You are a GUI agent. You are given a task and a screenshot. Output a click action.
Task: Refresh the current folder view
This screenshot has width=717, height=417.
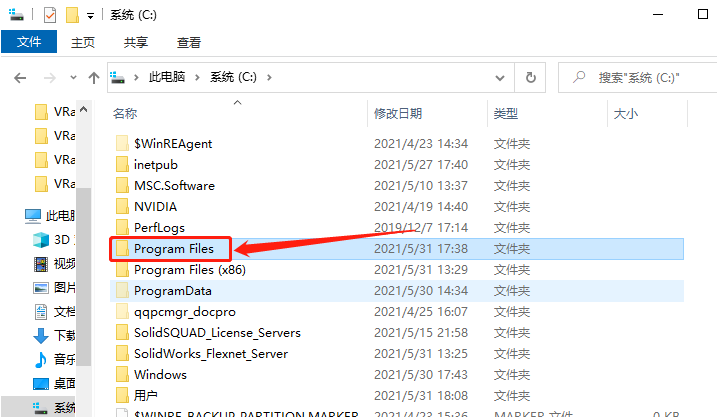click(x=530, y=78)
